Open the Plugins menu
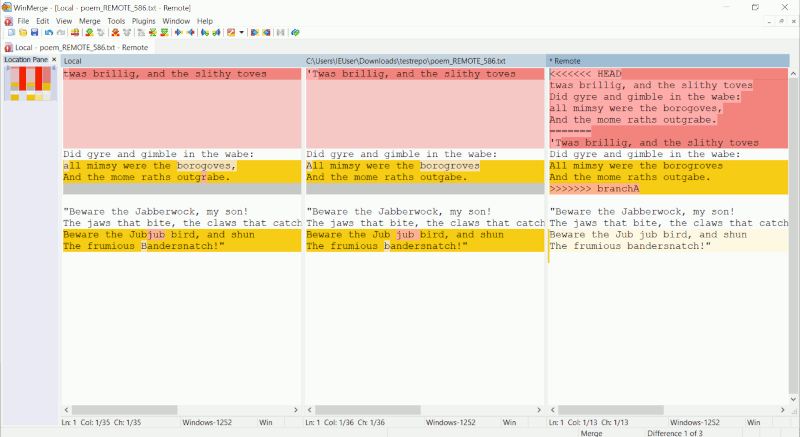 tap(143, 21)
